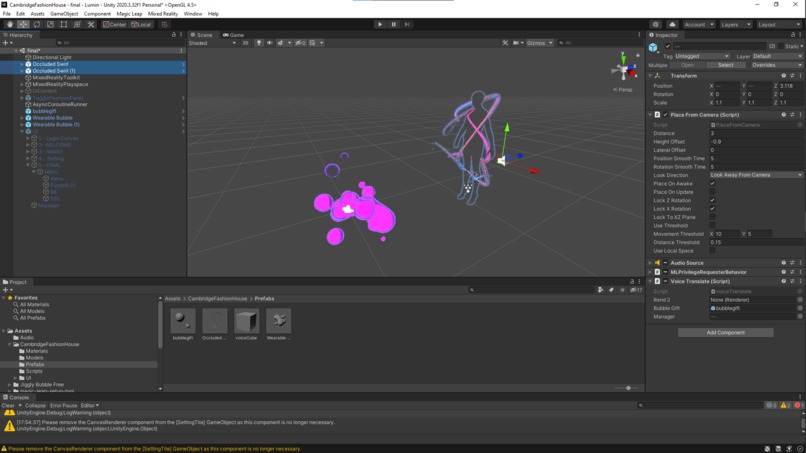Screen dimensions: 806x453
Task: Collapse the Transform component
Action: click(650, 76)
